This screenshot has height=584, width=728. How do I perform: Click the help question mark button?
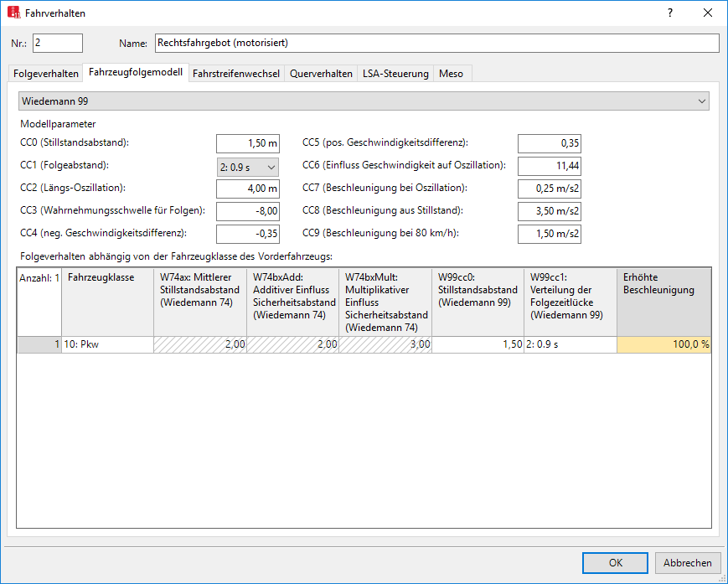pos(669,13)
